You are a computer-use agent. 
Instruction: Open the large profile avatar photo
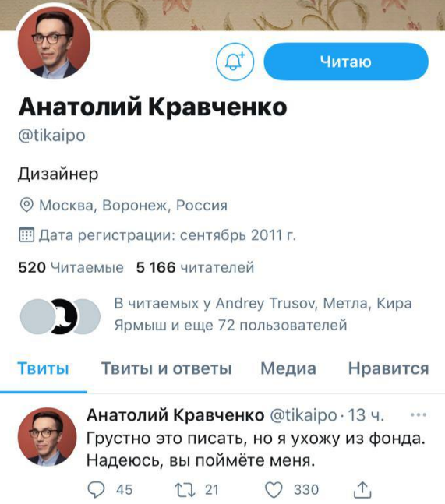tap(54, 43)
